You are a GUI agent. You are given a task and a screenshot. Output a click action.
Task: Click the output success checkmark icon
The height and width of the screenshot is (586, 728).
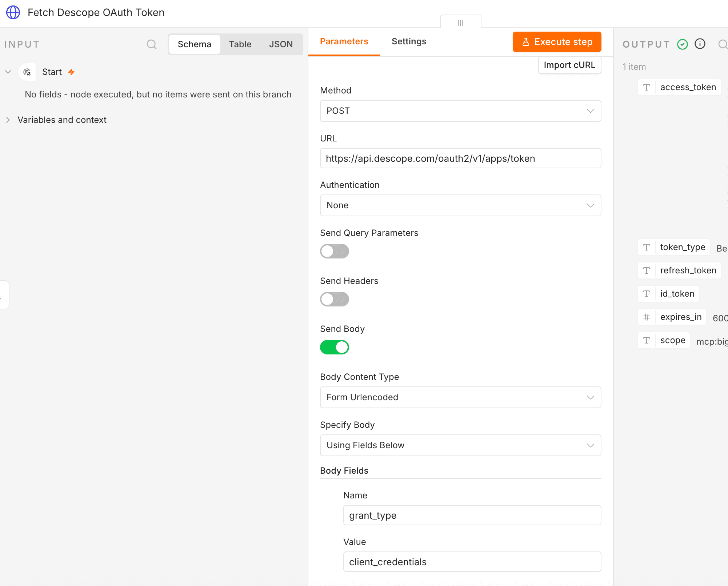tap(683, 44)
